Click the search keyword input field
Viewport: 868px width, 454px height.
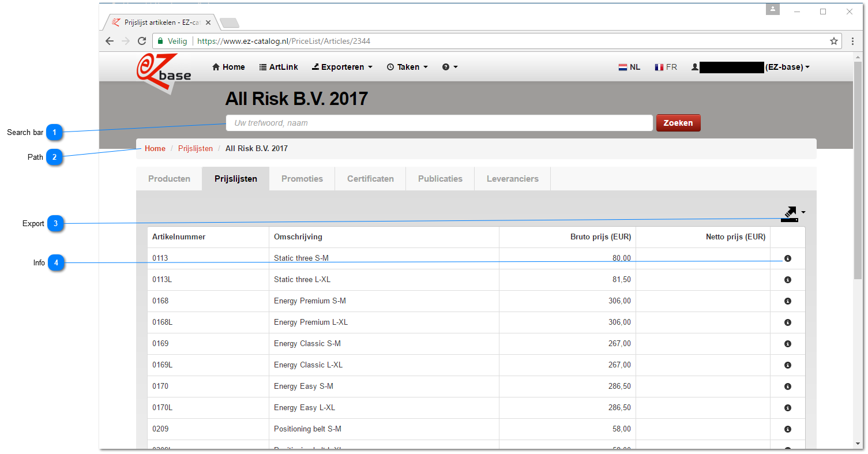point(439,123)
